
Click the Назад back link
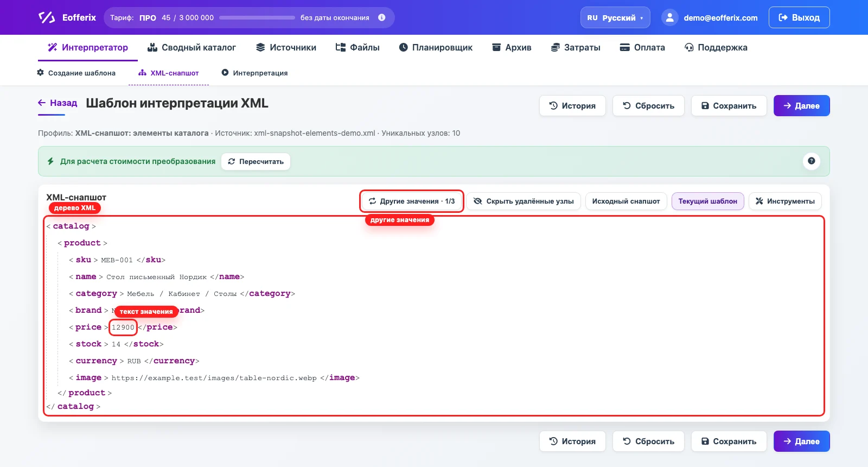click(58, 103)
